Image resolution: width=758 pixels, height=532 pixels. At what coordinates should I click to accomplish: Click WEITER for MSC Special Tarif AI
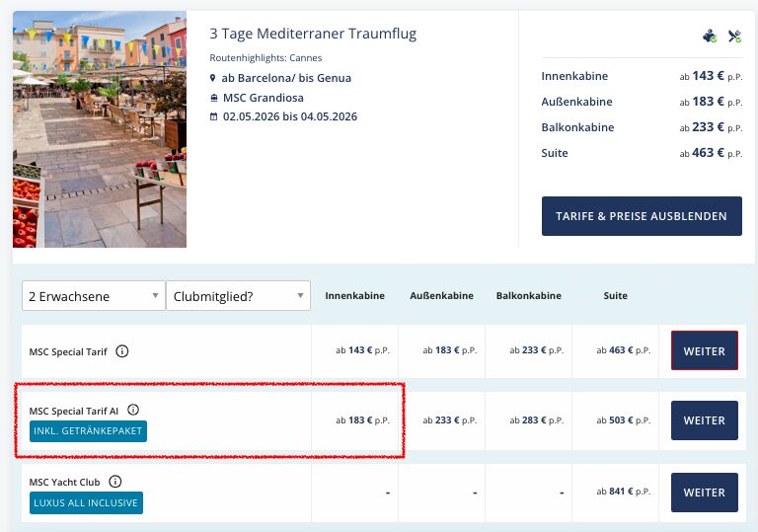point(705,420)
